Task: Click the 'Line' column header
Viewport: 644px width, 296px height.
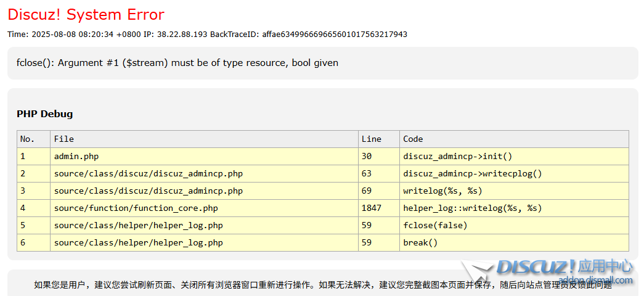Action: 378,139
